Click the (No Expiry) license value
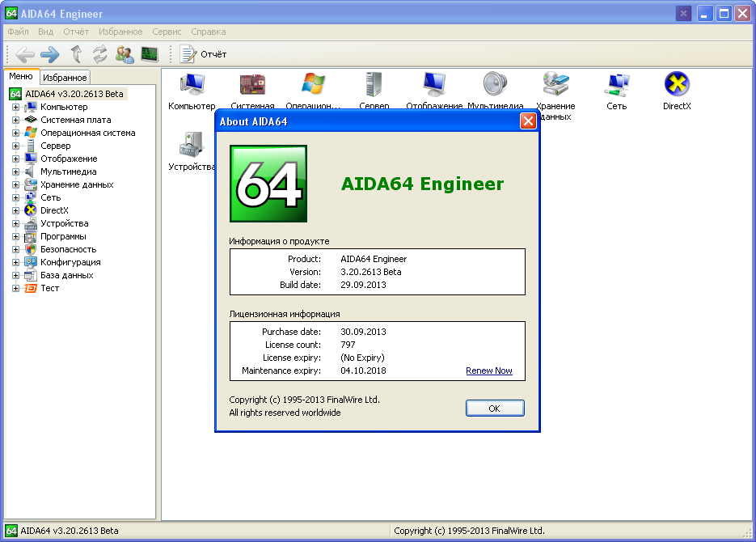The width and height of the screenshot is (756, 542). pyautogui.click(x=362, y=358)
